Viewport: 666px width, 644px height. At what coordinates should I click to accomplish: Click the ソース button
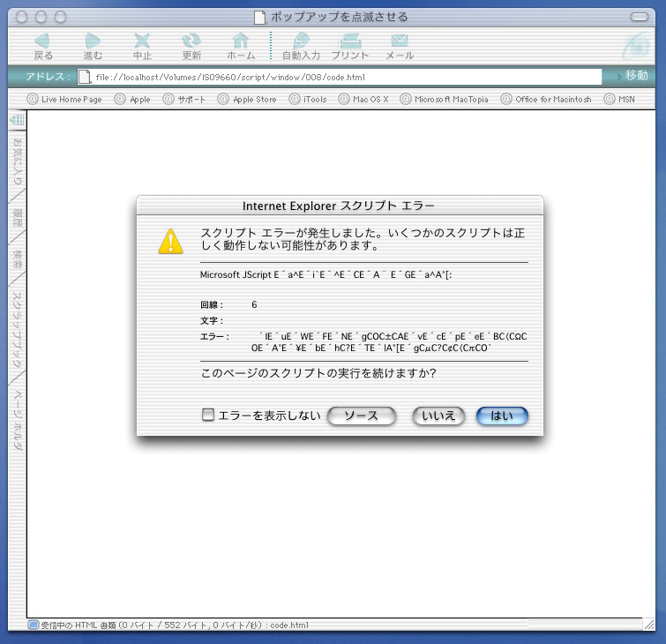point(362,416)
